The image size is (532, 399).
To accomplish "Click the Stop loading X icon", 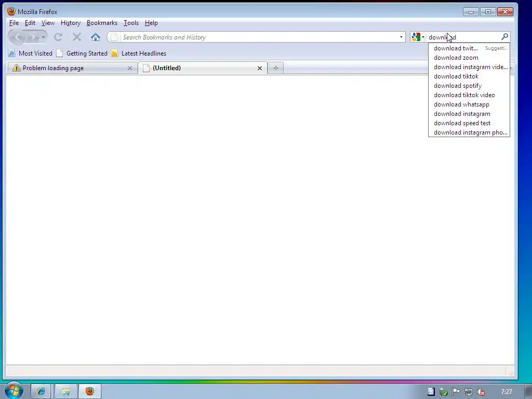I will (x=77, y=37).
